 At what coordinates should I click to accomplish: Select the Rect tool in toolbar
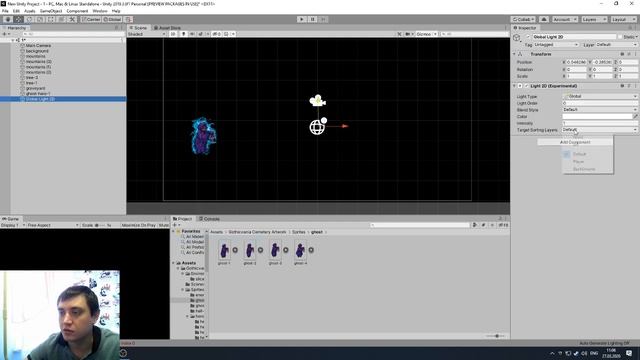51,19
